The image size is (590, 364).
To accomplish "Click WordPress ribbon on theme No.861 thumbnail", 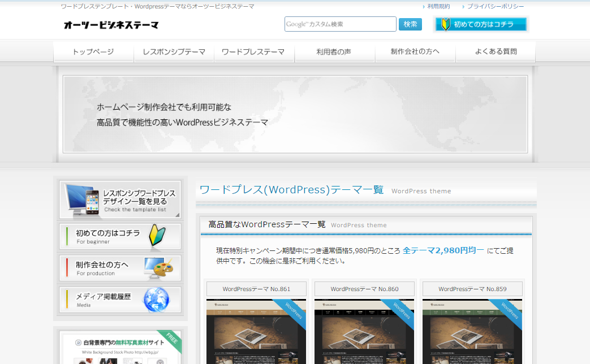I will click(x=291, y=313).
